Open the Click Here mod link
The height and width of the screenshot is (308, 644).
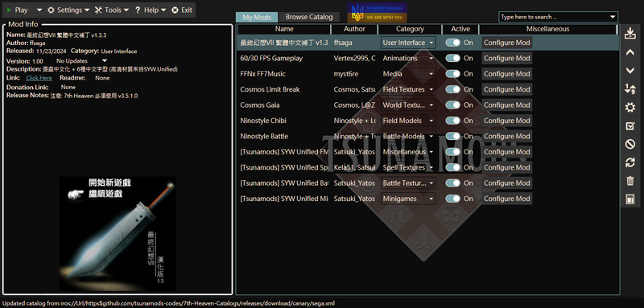39,78
